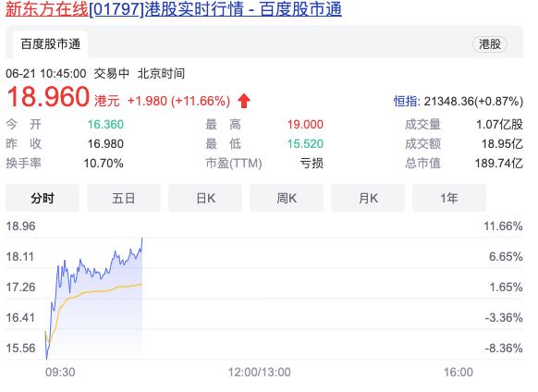Click the Hang Seng value 21348.36(+0.87%)
538x392 pixels.
point(473,102)
